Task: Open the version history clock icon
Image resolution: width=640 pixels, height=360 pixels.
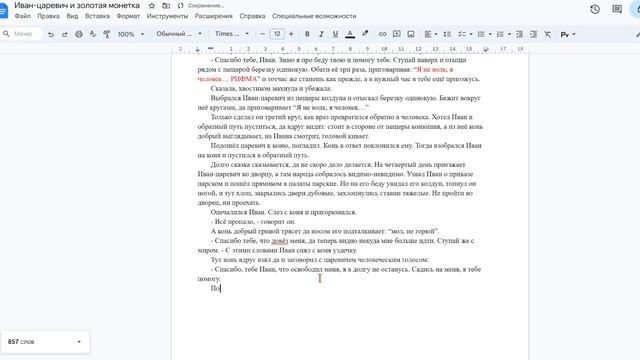Action: 595,9
